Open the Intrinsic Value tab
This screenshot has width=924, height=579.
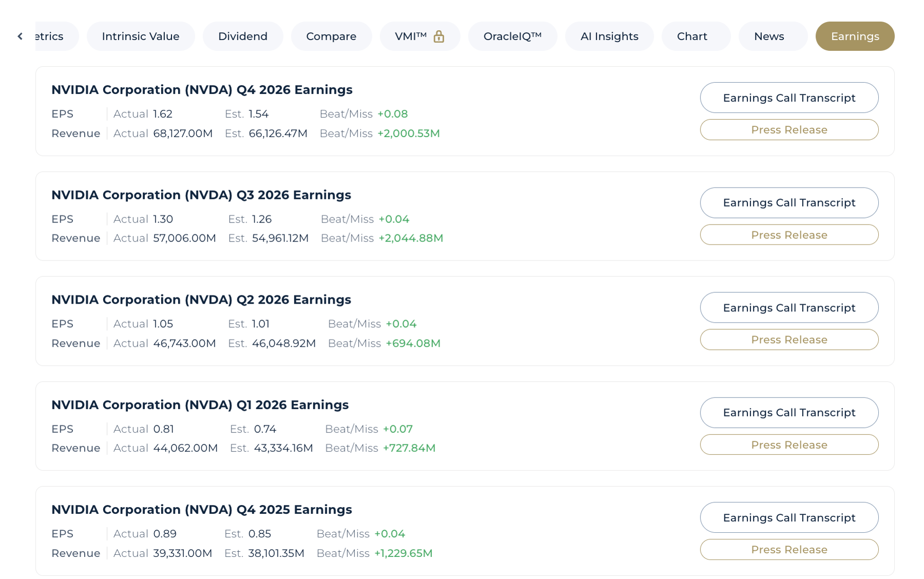(140, 36)
